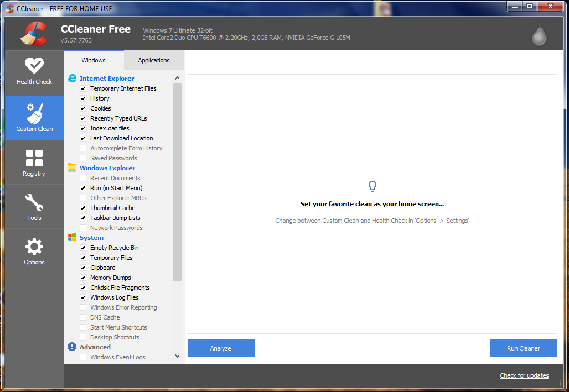Open the Registry squares icon
569x392 pixels.
coord(34,158)
